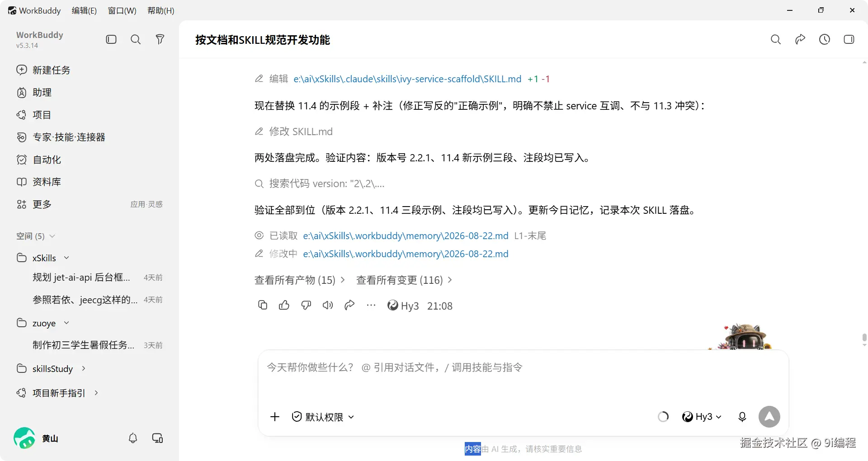
Task: Share this conversation from the header
Action: point(800,39)
